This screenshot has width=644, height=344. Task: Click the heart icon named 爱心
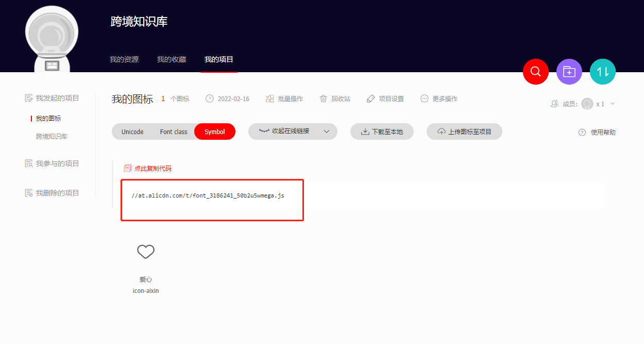coord(146,252)
